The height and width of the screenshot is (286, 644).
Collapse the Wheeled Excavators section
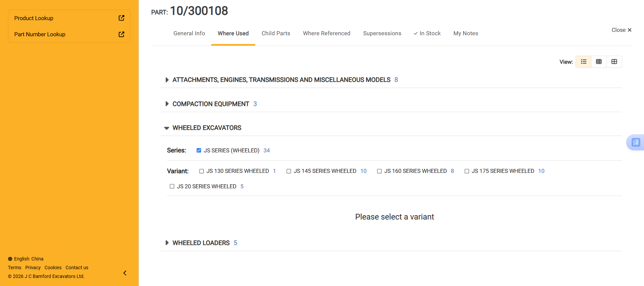pyautogui.click(x=167, y=128)
